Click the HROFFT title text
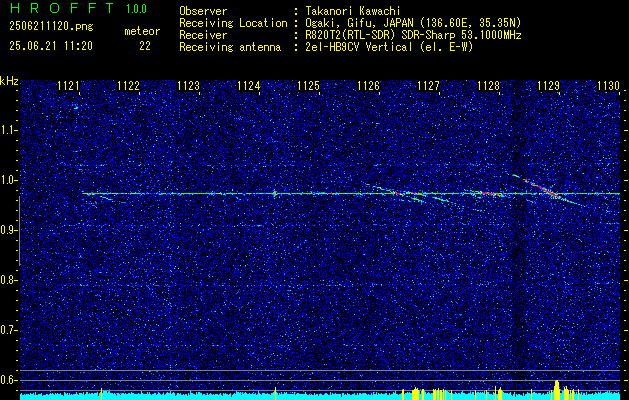 click(62, 8)
